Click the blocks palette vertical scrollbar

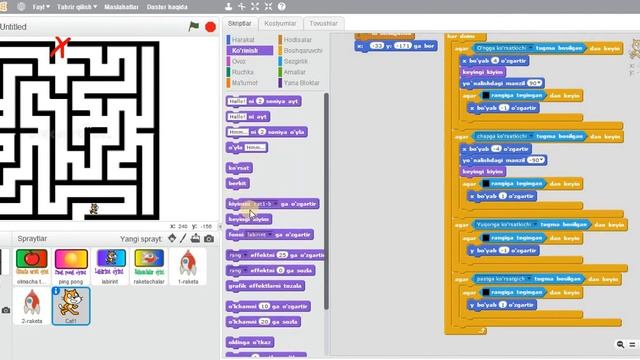tap(326, 201)
